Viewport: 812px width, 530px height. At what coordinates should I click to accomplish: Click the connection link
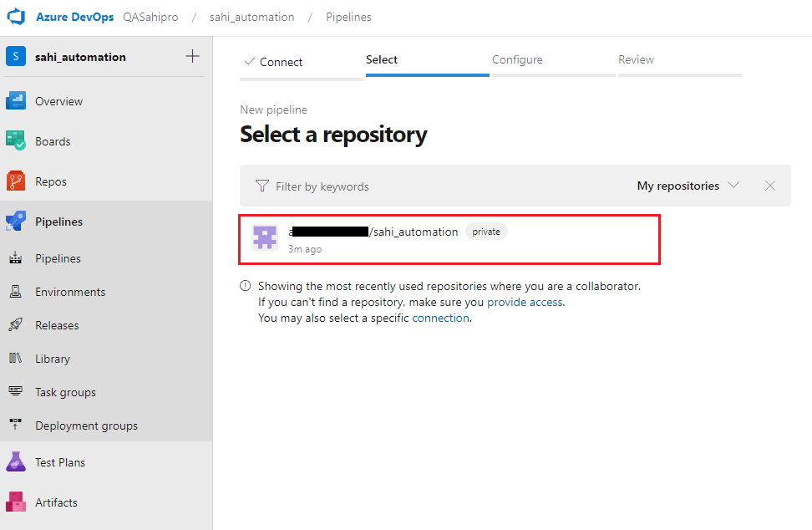point(440,318)
